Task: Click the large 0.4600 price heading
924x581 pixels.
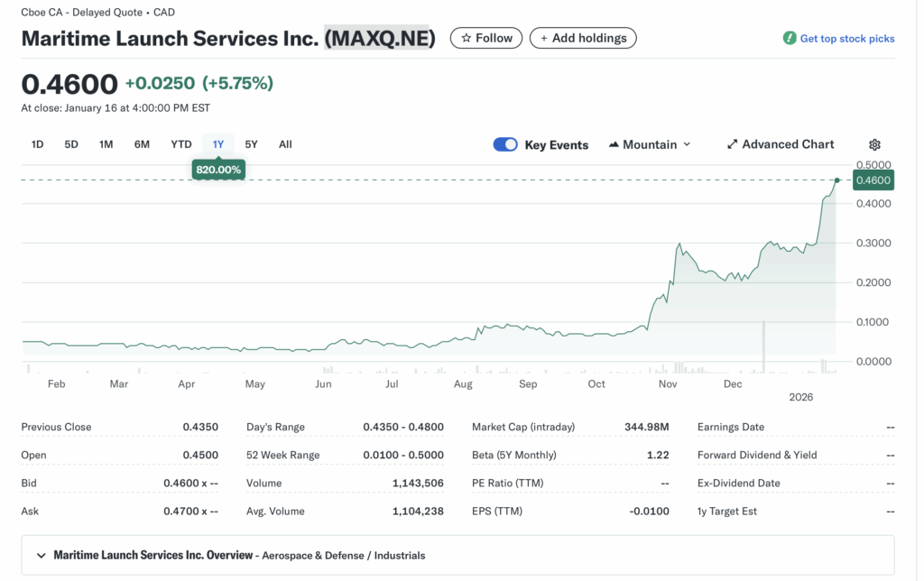Action: point(69,84)
